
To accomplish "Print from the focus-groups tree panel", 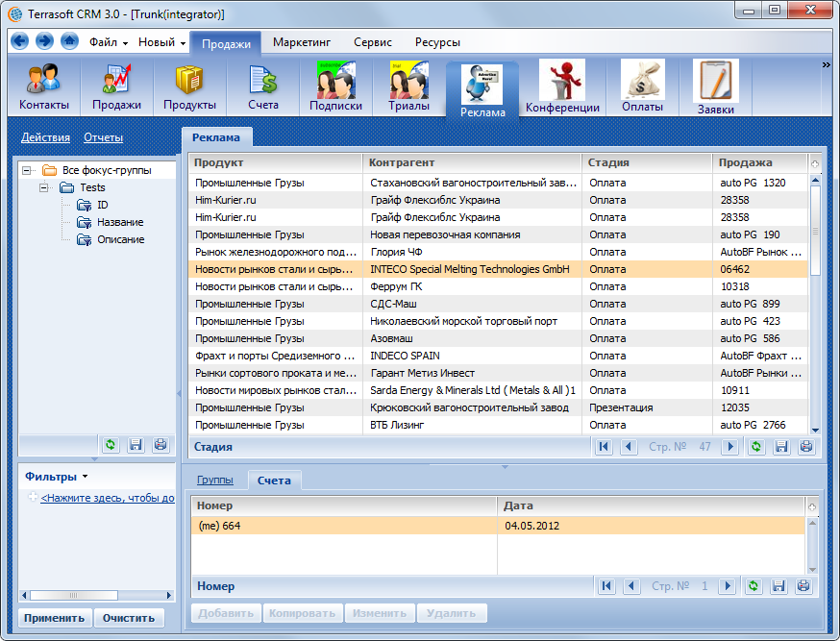I will click(x=161, y=444).
